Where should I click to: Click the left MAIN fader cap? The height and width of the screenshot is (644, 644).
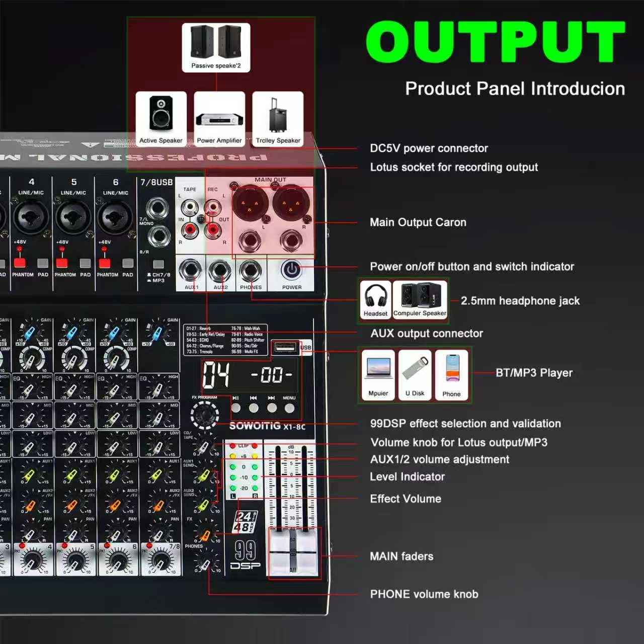pyautogui.click(x=280, y=552)
